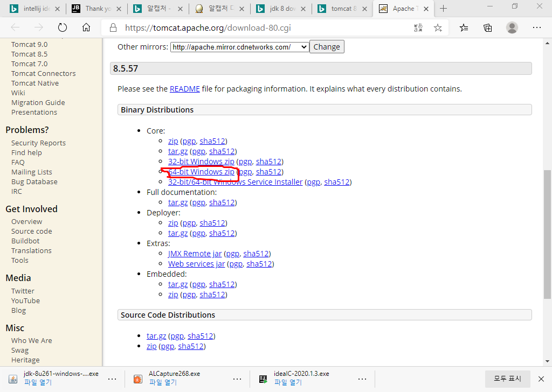Click the page vertical scrollbar thumb
This screenshot has height=392, width=552.
point(547,234)
